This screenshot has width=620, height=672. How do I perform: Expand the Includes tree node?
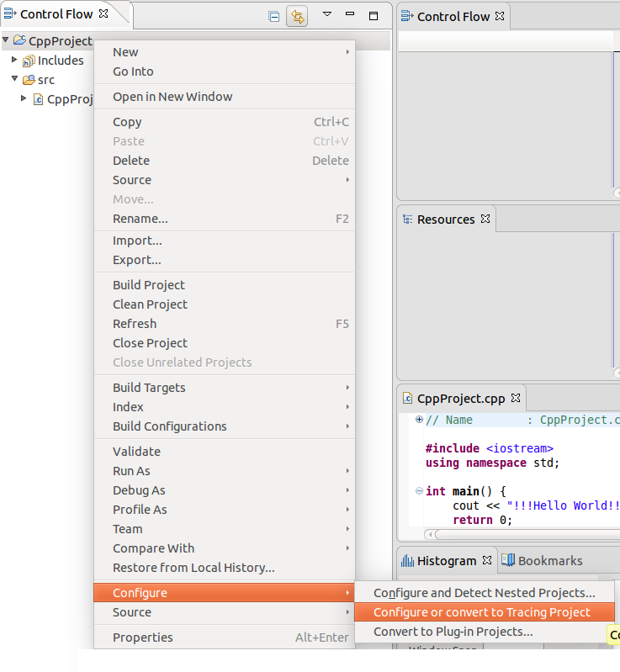coord(15,61)
